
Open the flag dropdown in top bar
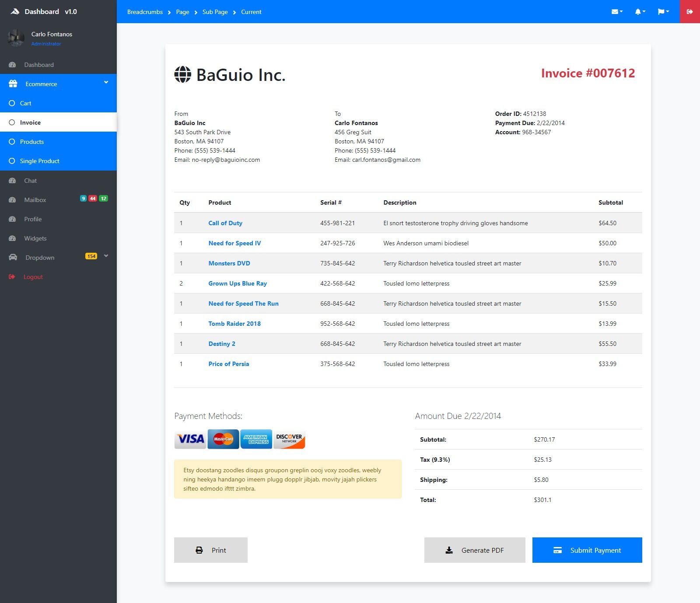663,12
